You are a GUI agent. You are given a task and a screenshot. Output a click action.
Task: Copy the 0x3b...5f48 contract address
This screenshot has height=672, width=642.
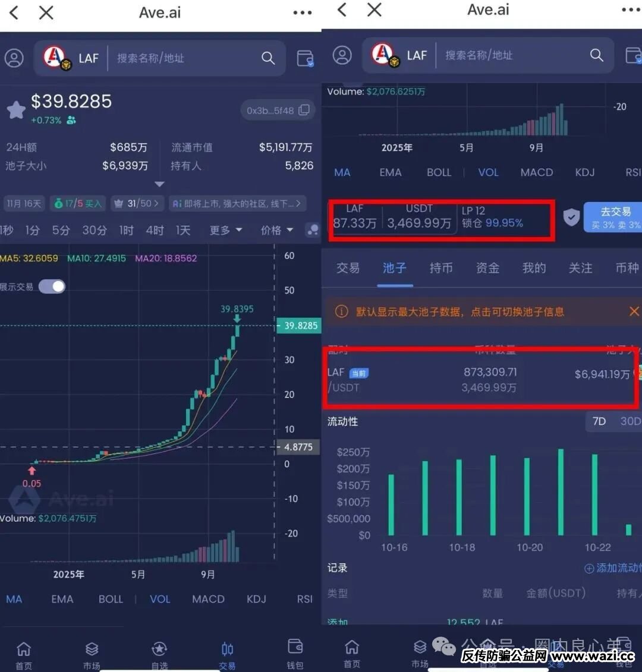(304, 110)
